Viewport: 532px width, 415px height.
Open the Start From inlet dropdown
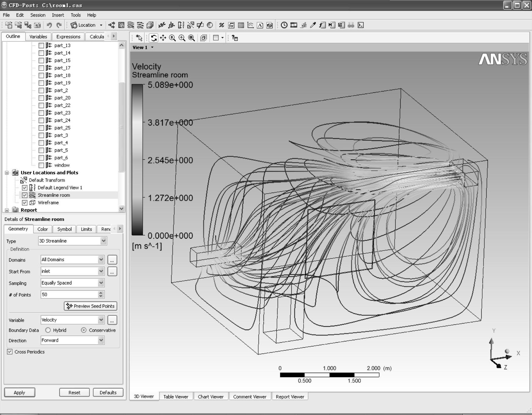101,271
